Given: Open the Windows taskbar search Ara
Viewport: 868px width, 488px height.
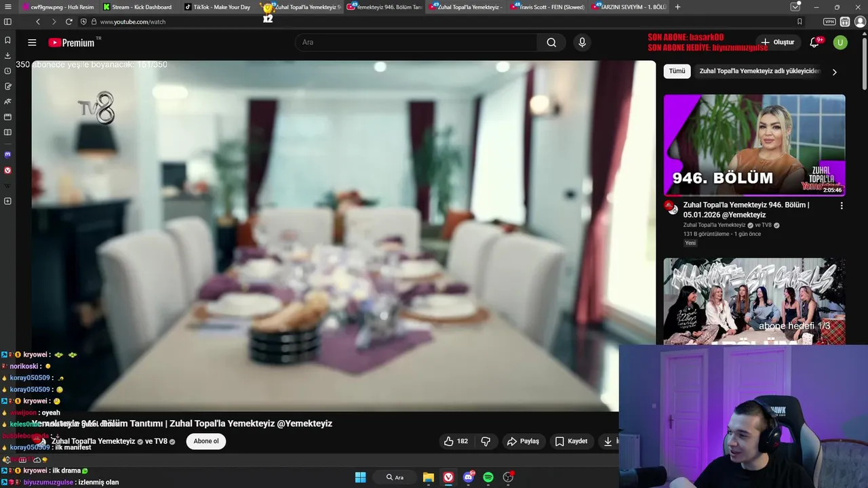Looking at the screenshot, I should coord(395,477).
